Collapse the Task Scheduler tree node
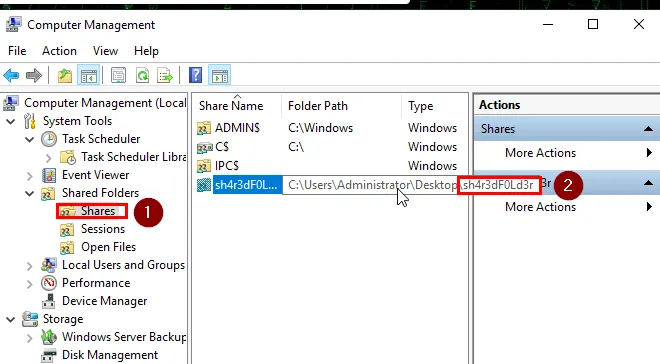Image resolution: width=660 pixels, height=364 pixels. pos(29,139)
